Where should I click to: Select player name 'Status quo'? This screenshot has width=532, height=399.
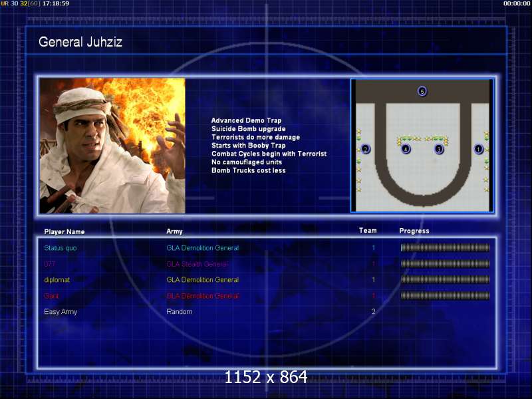tap(61, 248)
